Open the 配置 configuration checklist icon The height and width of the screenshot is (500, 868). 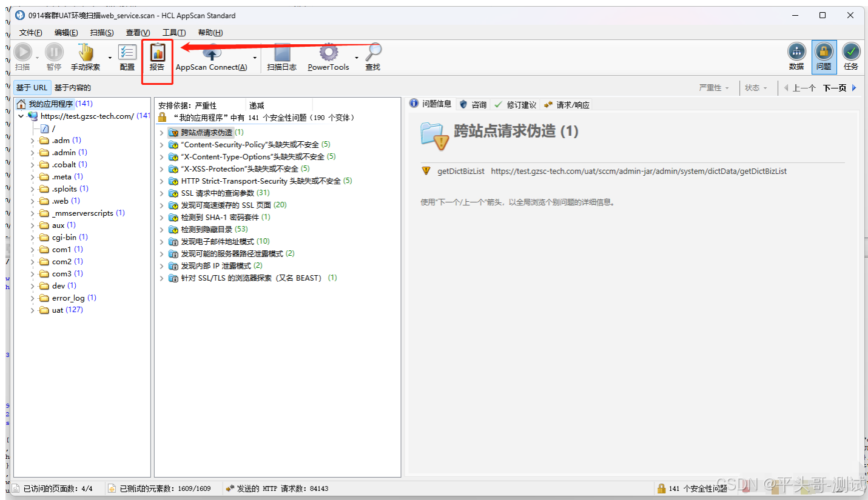pyautogui.click(x=127, y=52)
